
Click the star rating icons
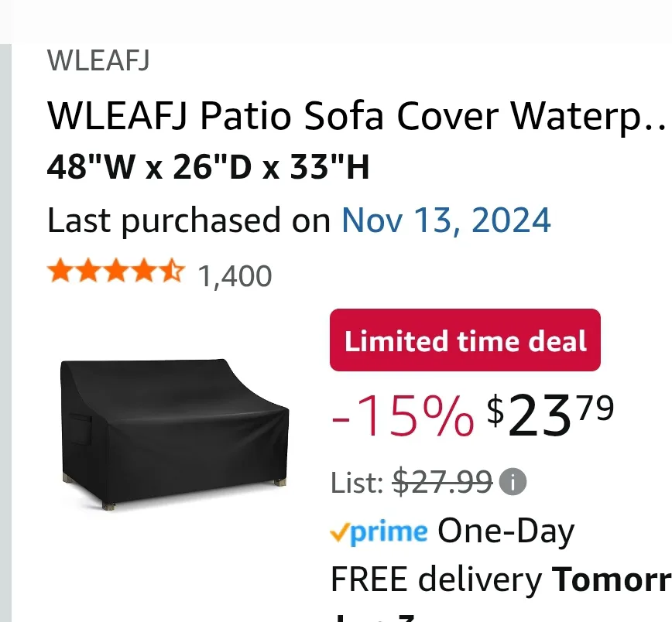(116, 271)
